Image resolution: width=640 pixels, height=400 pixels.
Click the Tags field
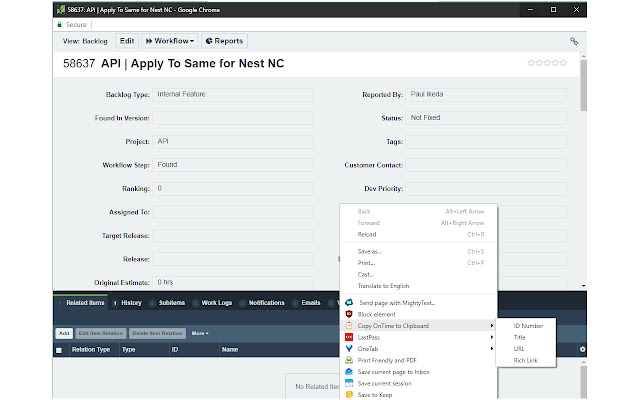[486, 141]
